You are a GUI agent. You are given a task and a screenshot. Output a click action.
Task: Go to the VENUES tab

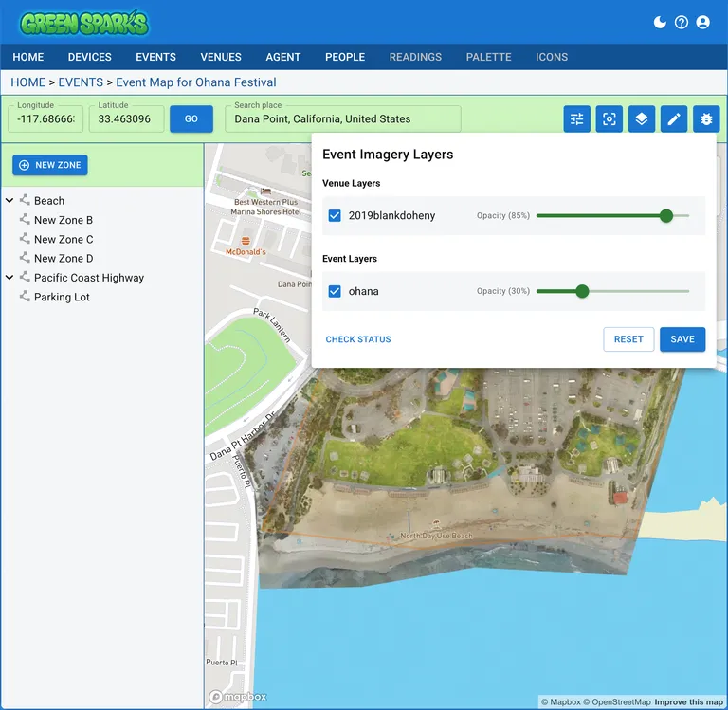[x=221, y=57]
